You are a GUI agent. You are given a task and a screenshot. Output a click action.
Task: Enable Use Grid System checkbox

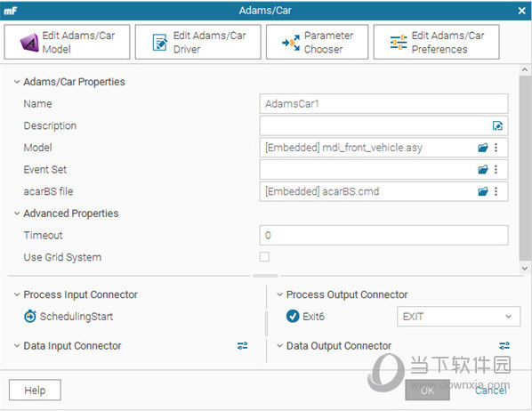264,257
